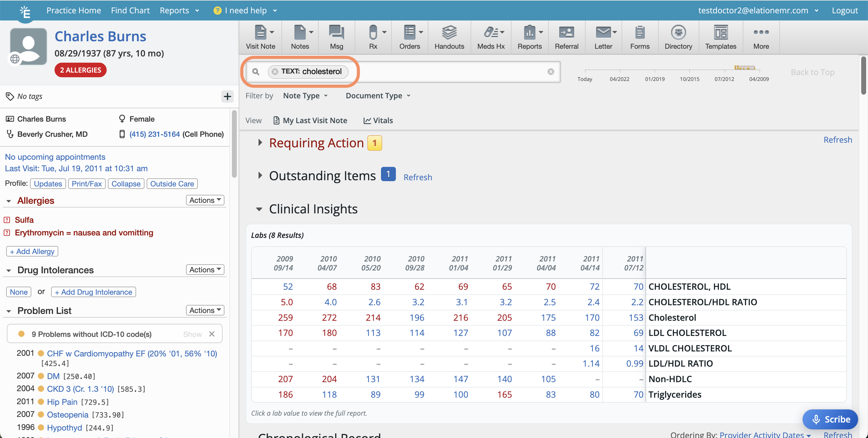Open the Reports menu in top bar
Image resolution: width=868 pixels, height=438 pixels.
tap(179, 11)
